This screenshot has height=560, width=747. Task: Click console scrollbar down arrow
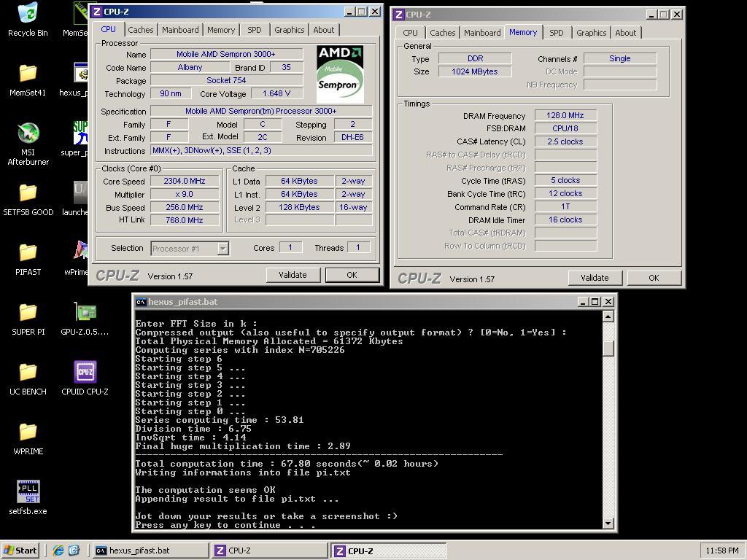pyautogui.click(x=608, y=523)
